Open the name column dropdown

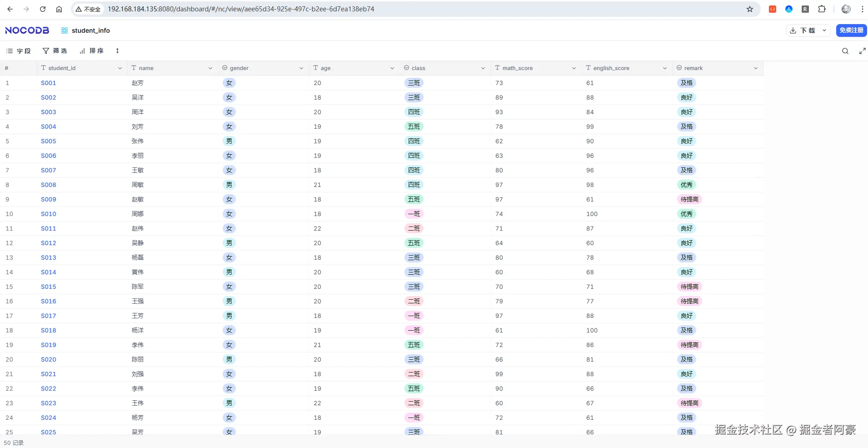[210, 68]
